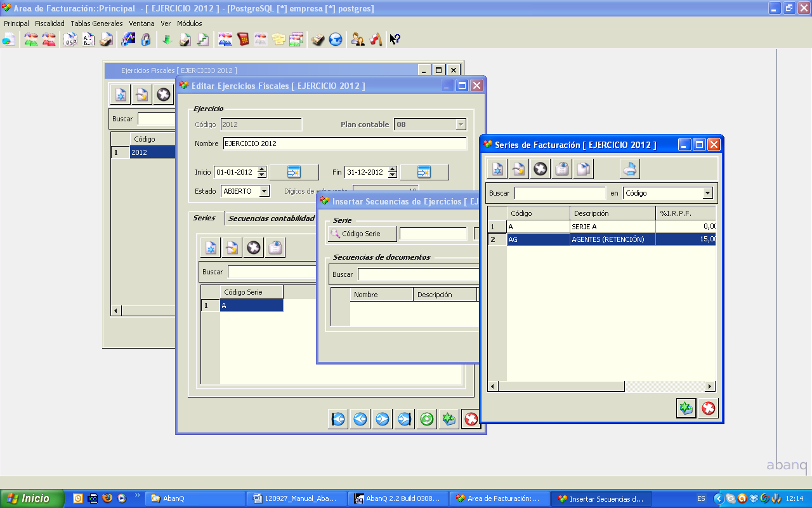Image resolution: width=812 pixels, height=508 pixels.
Task: Print the Series de Facturación list
Action: point(630,169)
